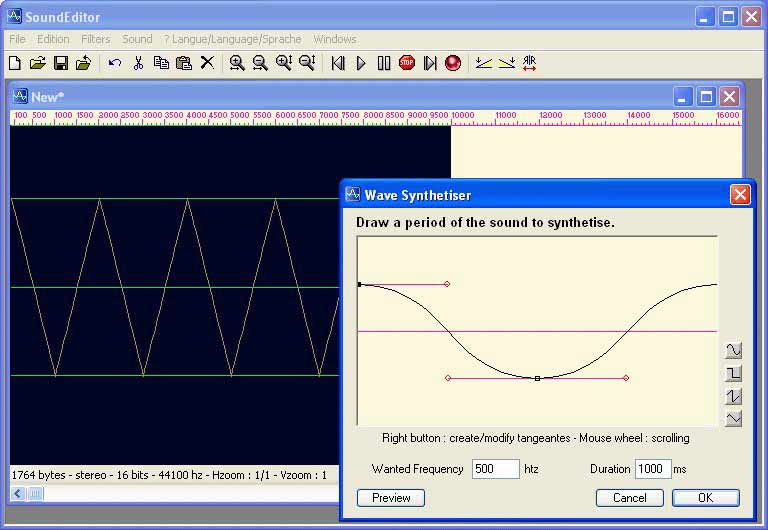Open the Filters menu
Viewport: 768px width, 530px height.
(96, 39)
